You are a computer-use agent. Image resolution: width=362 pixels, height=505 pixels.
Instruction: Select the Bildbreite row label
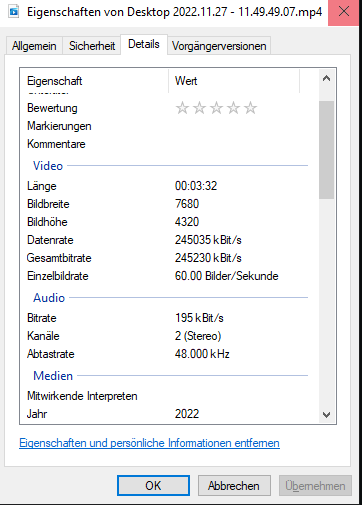[x=48, y=204]
